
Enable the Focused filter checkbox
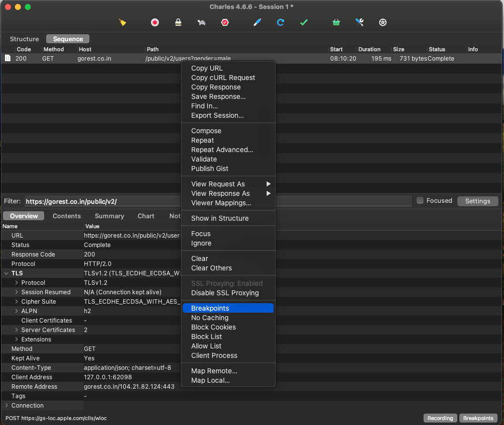[420, 201]
